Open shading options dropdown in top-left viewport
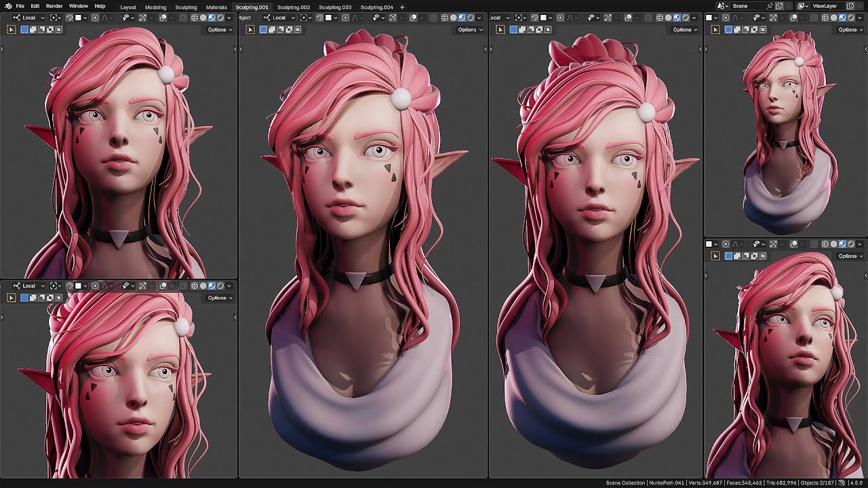This screenshot has height=488, width=868. point(229,18)
